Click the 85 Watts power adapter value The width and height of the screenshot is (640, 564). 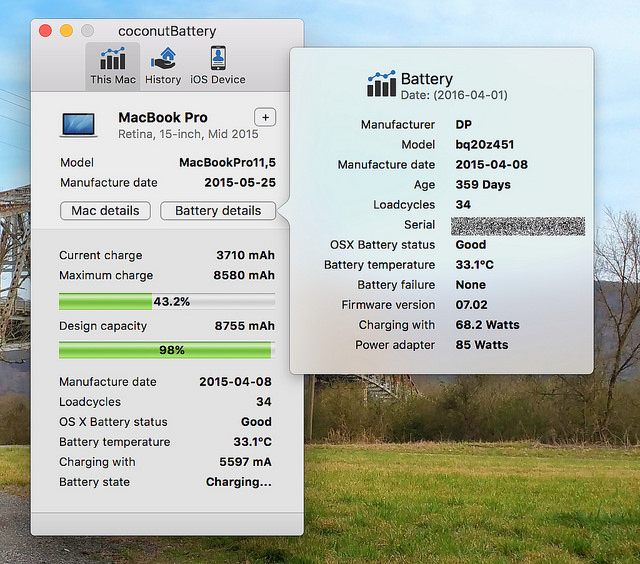pyautogui.click(x=482, y=345)
